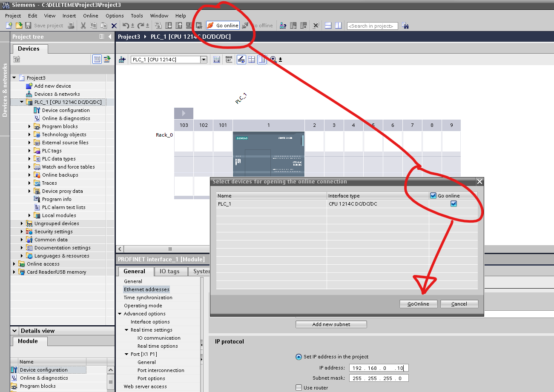Select Online & diagnostics under PLC_1
Image resolution: width=554 pixels, height=392 pixels.
(x=66, y=118)
